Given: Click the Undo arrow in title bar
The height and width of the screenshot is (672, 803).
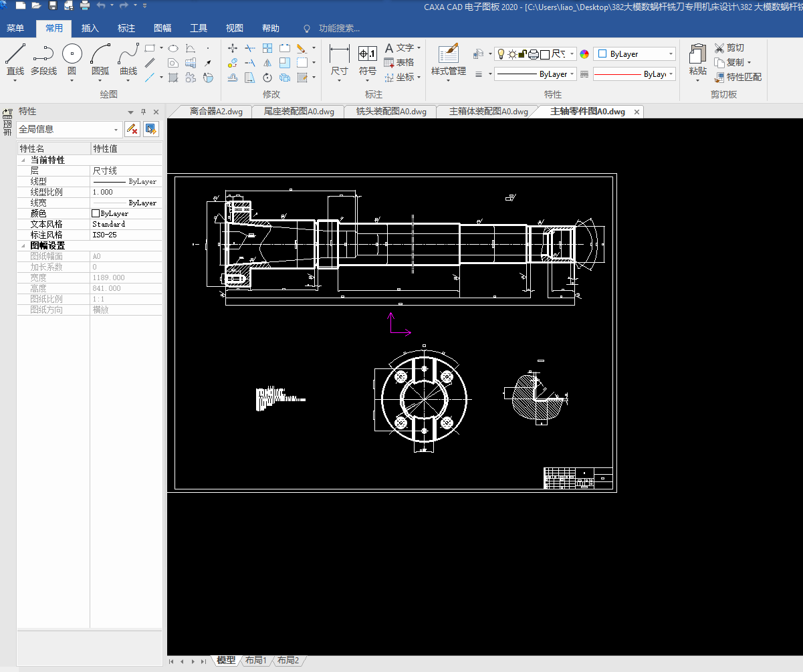Looking at the screenshot, I should [x=101, y=5].
